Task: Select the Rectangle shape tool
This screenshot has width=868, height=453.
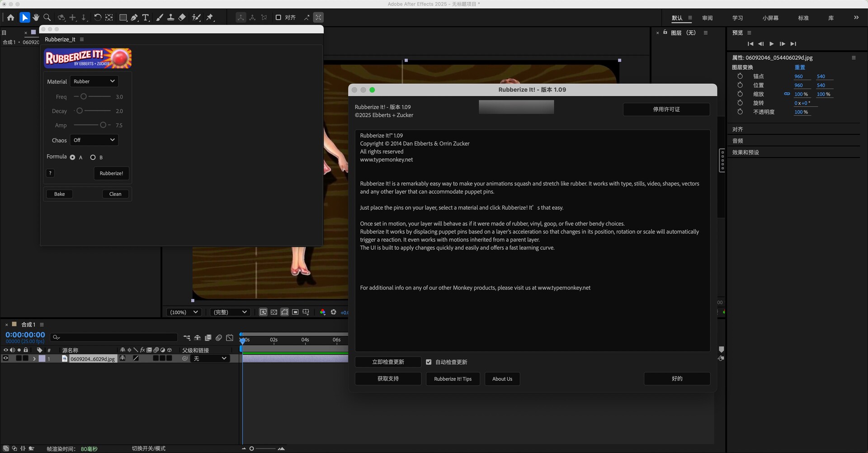Action: [x=123, y=18]
